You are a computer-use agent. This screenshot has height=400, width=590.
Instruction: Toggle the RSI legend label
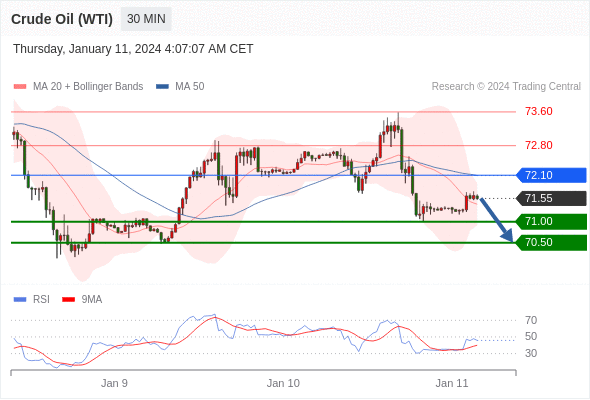41,300
